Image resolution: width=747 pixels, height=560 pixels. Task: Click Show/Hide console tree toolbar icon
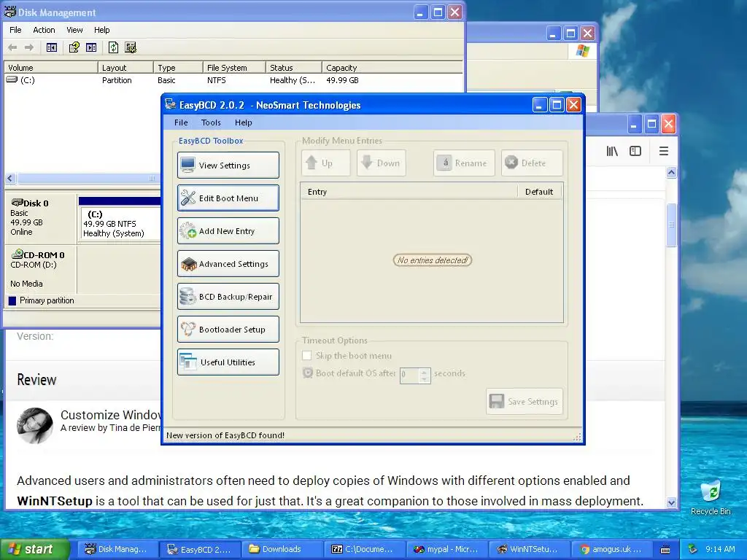[52, 47]
